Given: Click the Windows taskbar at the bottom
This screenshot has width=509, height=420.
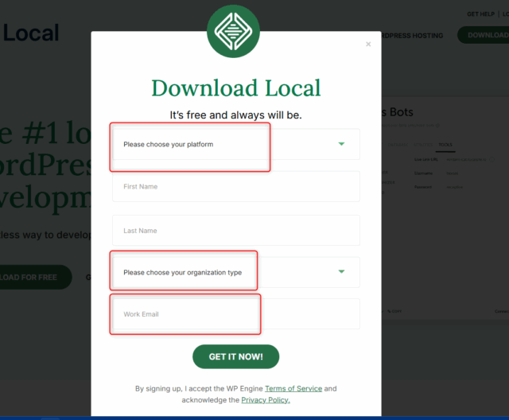Looking at the screenshot, I should [254, 417].
